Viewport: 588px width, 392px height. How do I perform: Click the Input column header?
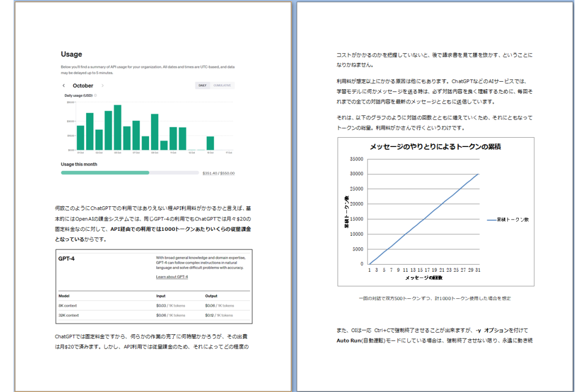click(x=161, y=296)
